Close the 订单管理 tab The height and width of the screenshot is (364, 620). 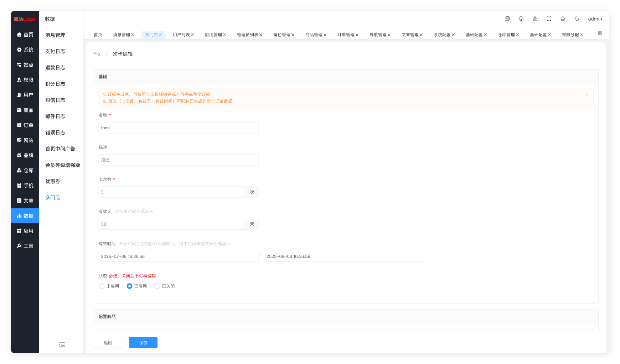point(357,35)
